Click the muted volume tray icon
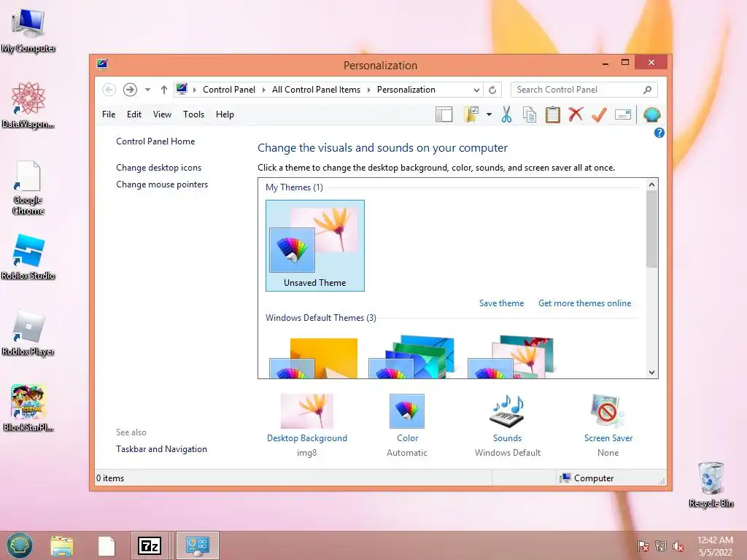This screenshot has height=560, width=747. click(x=678, y=546)
